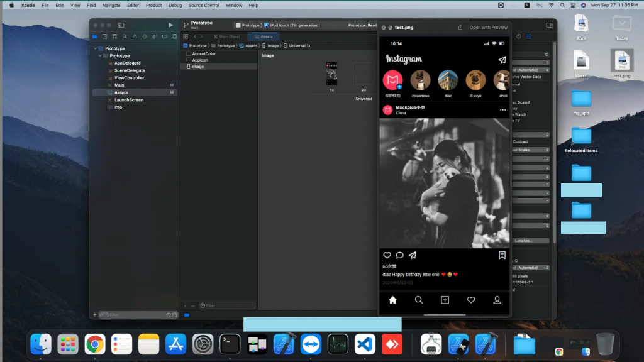Viewport: 644px width, 362px height.
Task: Open the Source Control navigator icon
Action: (105, 36)
